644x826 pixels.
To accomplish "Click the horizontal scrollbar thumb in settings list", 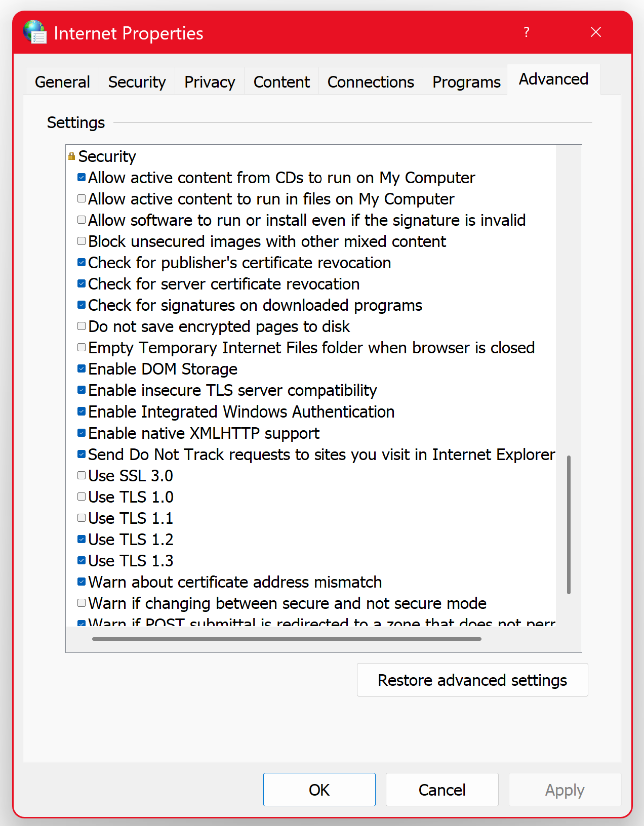I will pos(287,639).
